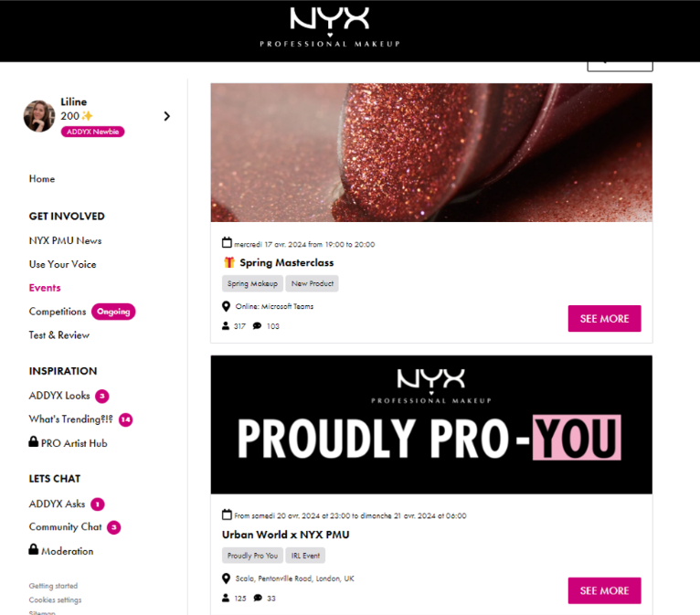Click the lock icon beside PRO Artist Hub
The width and height of the screenshot is (700, 615).
click(x=34, y=442)
